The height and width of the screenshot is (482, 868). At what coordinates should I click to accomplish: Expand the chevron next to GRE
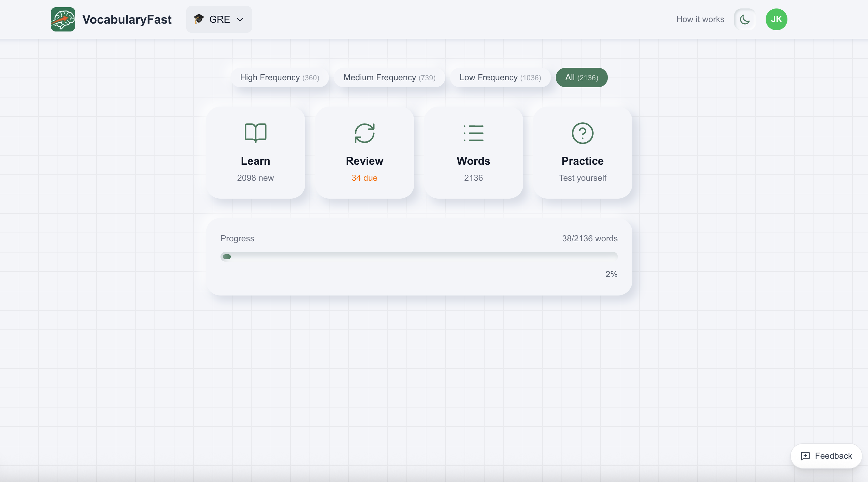coord(240,19)
